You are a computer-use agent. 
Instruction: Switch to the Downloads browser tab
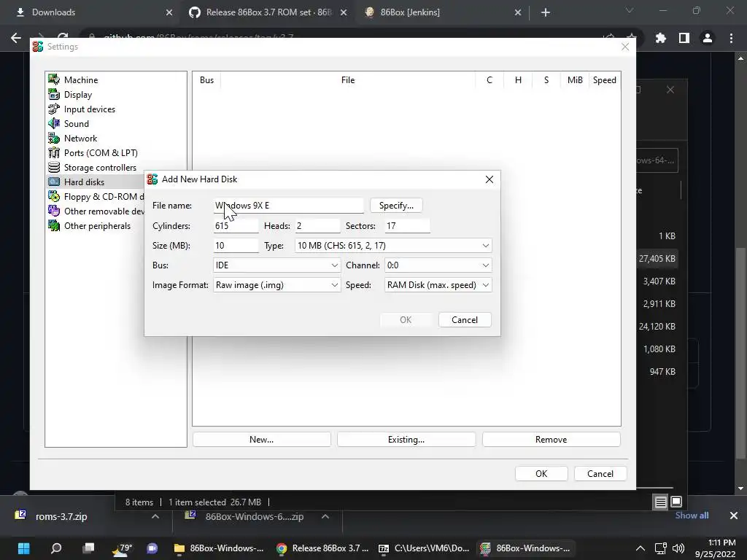click(x=90, y=12)
